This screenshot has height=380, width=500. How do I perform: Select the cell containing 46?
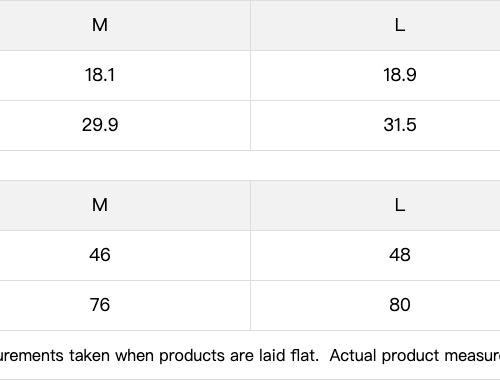click(100, 255)
